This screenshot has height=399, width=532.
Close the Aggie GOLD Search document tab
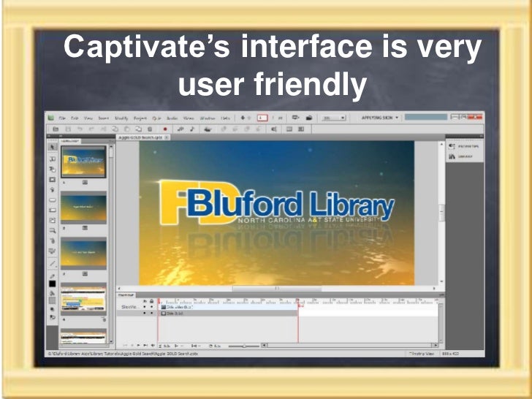(167, 137)
